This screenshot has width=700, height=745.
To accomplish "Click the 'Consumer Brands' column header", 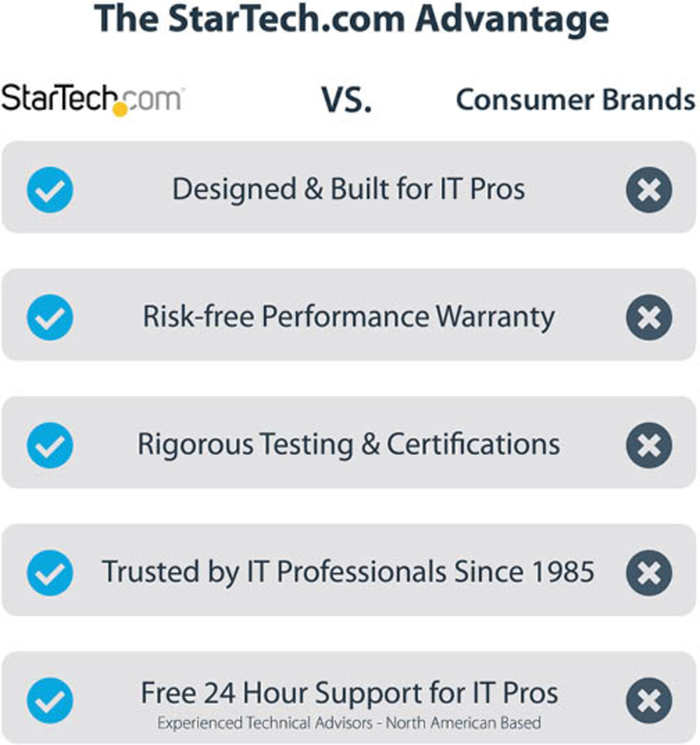I will 575,100.
